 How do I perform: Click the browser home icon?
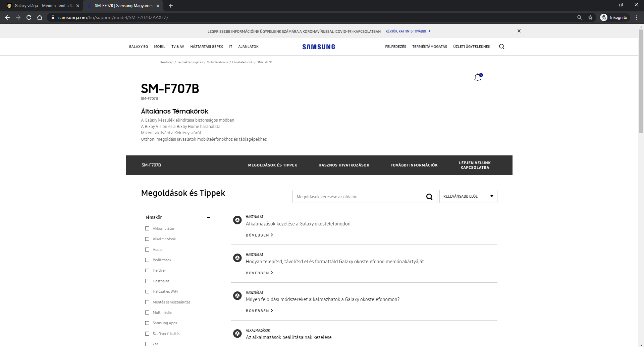pyautogui.click(x=40, y=17)
